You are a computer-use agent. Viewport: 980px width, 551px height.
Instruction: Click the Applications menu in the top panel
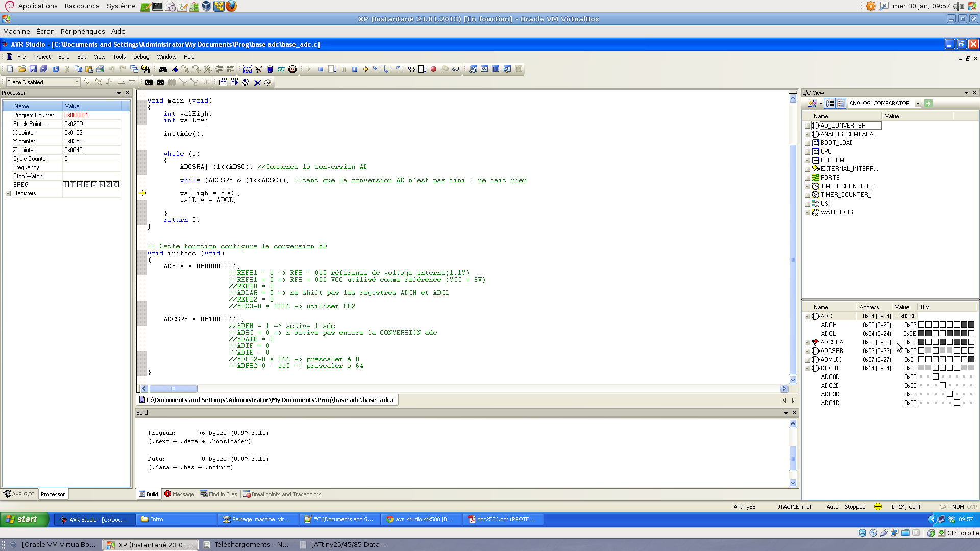[x=38, y=6]
